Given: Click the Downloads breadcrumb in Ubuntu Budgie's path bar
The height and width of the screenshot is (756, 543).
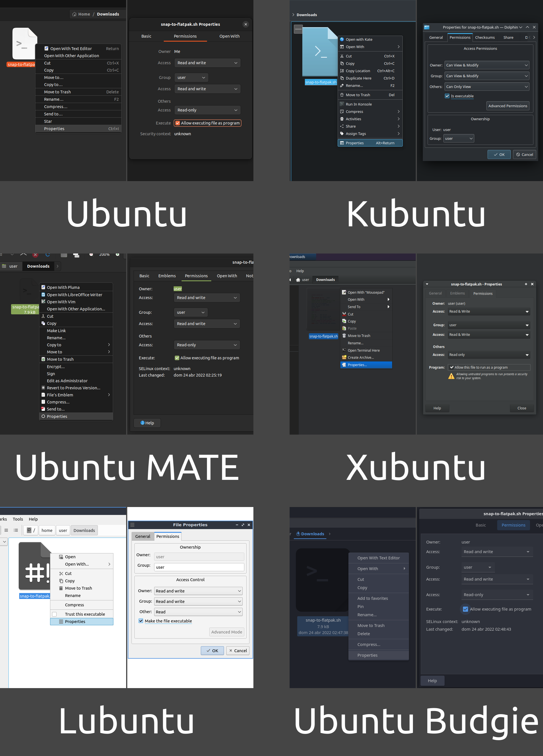Looking at the screenshot, I should point(310,534).
